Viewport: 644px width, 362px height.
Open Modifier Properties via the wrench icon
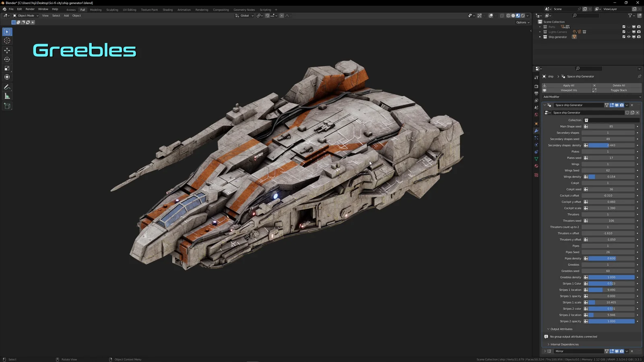coord(536,131)
